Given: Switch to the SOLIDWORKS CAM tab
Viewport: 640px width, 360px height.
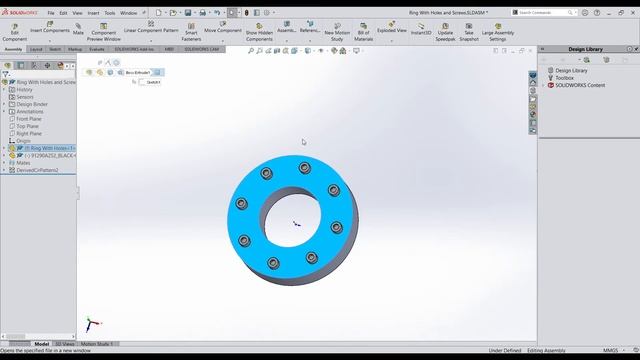Looking at the screenshot, I should 202,49.
